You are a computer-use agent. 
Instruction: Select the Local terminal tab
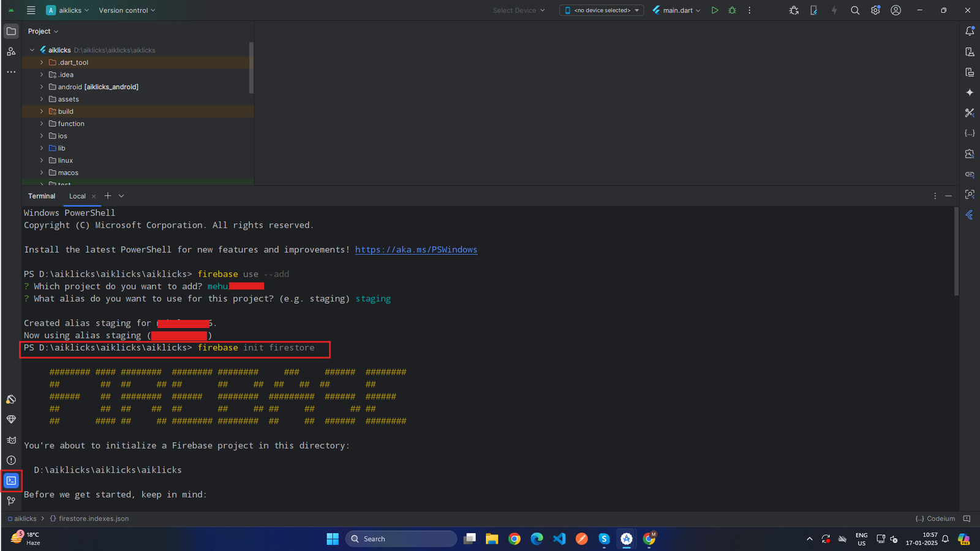(77, 196)
